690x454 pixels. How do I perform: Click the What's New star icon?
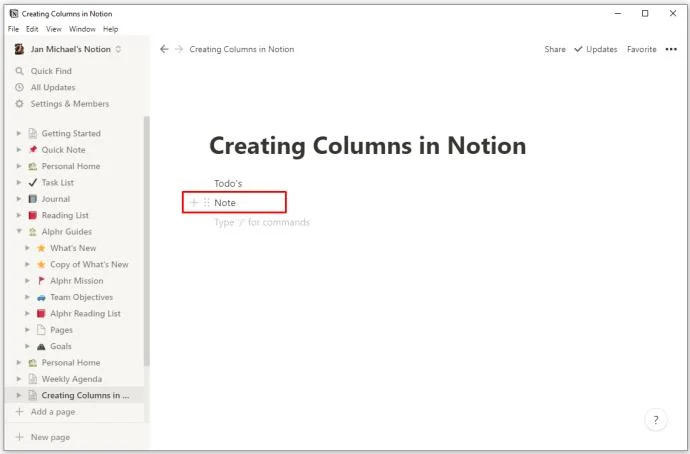(41, 248)
